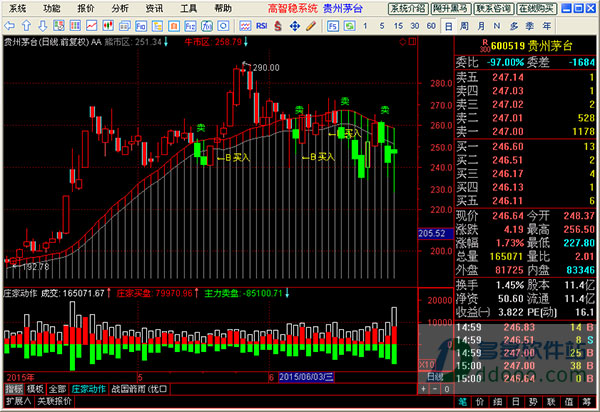Screen dimensions: 600x412
Task: Select the blue four-way move arrows icon
Action: point(295,26)
